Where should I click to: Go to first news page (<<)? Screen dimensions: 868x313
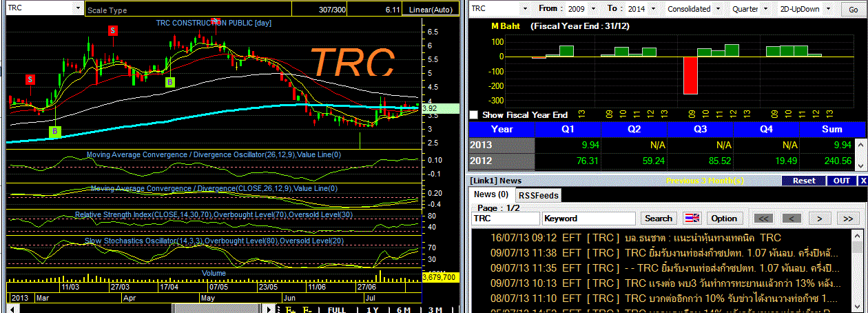[763, 218]
